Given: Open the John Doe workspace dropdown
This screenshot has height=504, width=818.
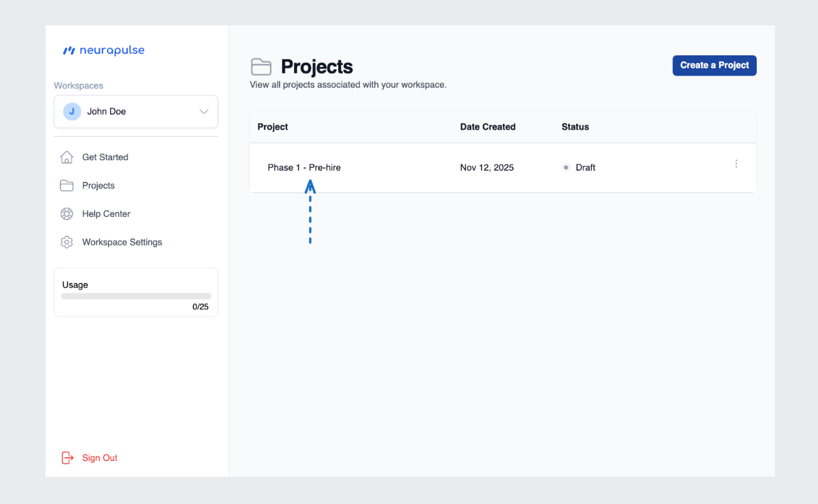Looking at the screenshot, I should (136, 111).
